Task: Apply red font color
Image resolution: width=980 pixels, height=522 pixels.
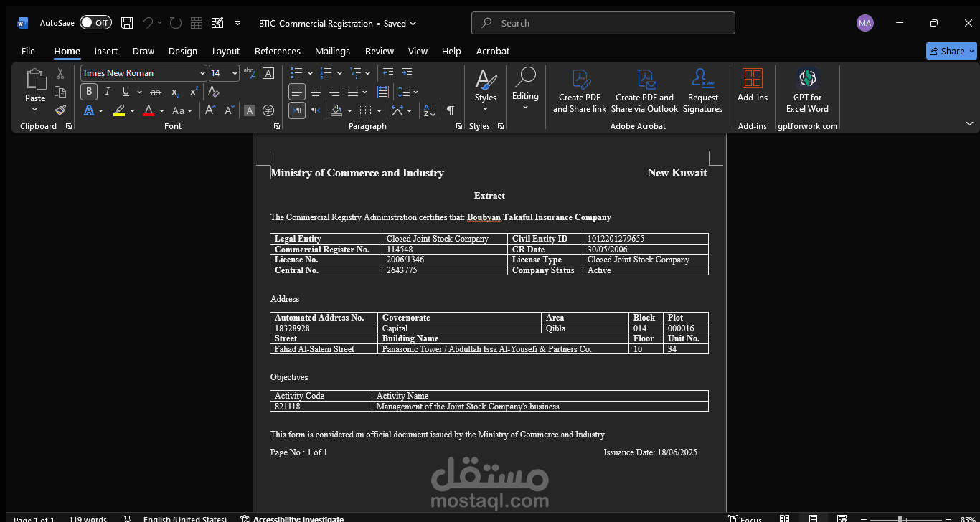Action: (149, 110)
